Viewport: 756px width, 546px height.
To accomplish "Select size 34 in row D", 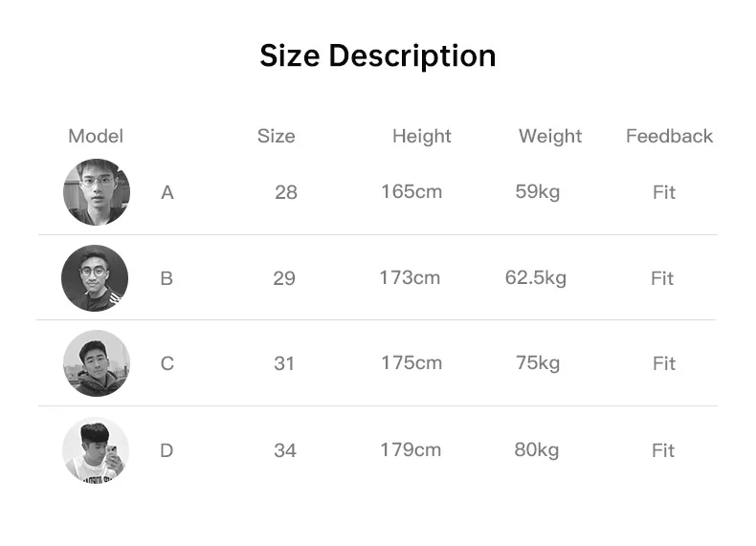I will 285,450.
